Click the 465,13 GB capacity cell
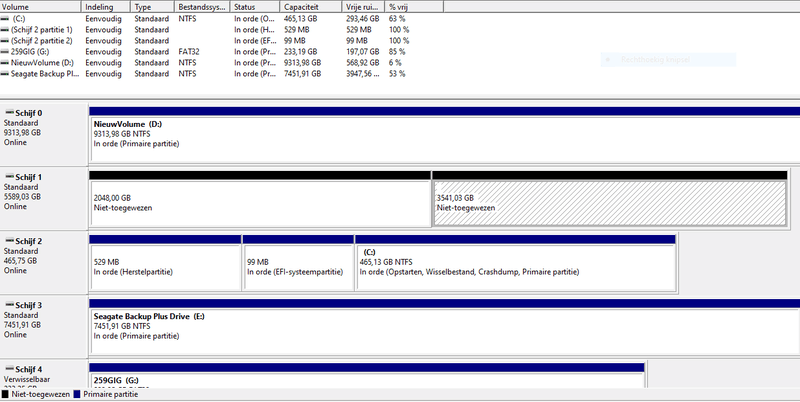 click(x=301, y=19)
